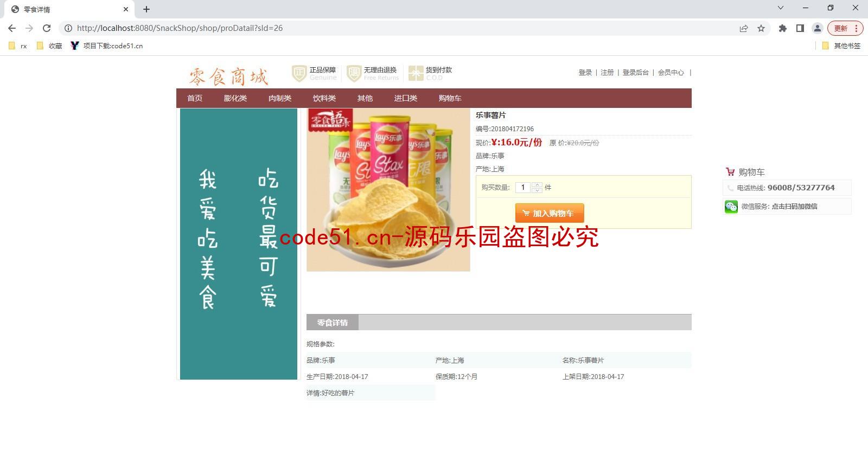The width and height of the screenshot is (868, 462).
Task: Open the 肉制类 category
Action: point(280,98)
